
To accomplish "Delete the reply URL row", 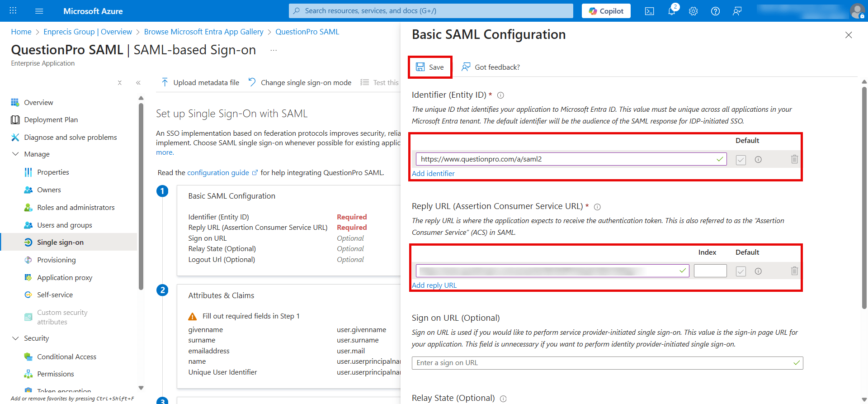I will (794, 271).
